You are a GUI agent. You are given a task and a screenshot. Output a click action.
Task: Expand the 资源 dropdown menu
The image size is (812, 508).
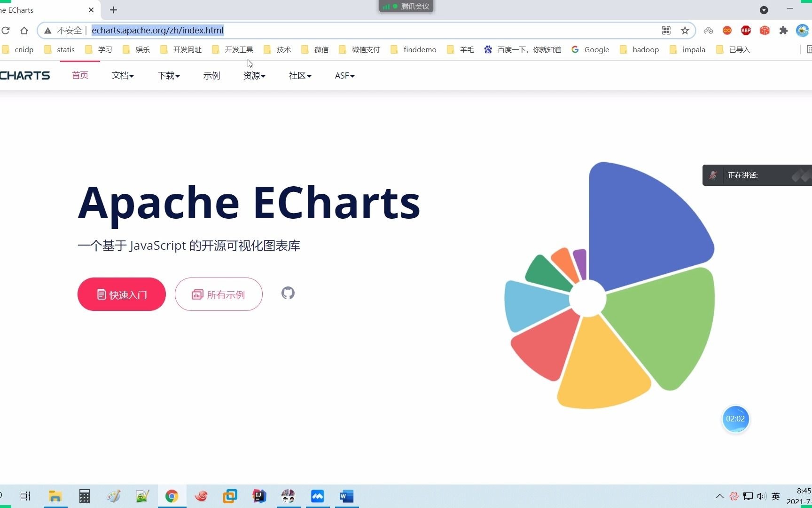pyautogui.click(x=254, y=75)
